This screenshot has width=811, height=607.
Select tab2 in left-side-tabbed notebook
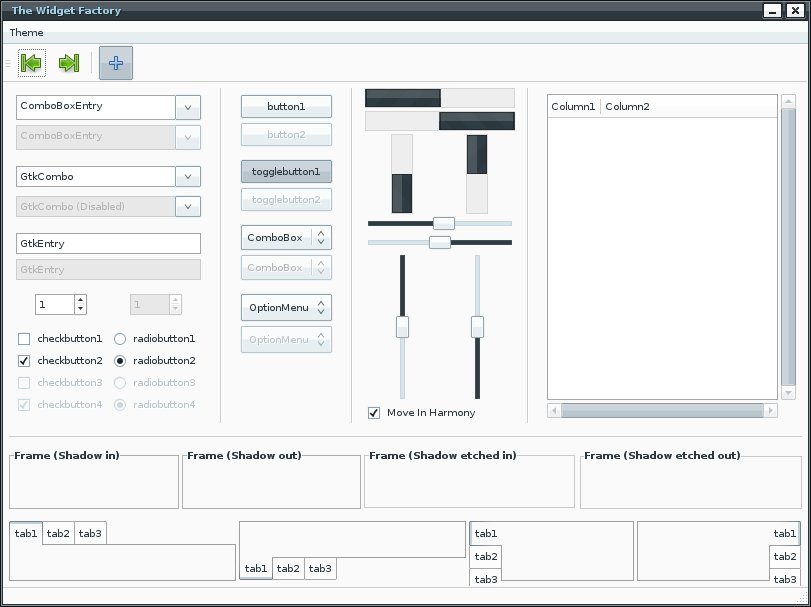pyautogui.click(x=486, y=557)
